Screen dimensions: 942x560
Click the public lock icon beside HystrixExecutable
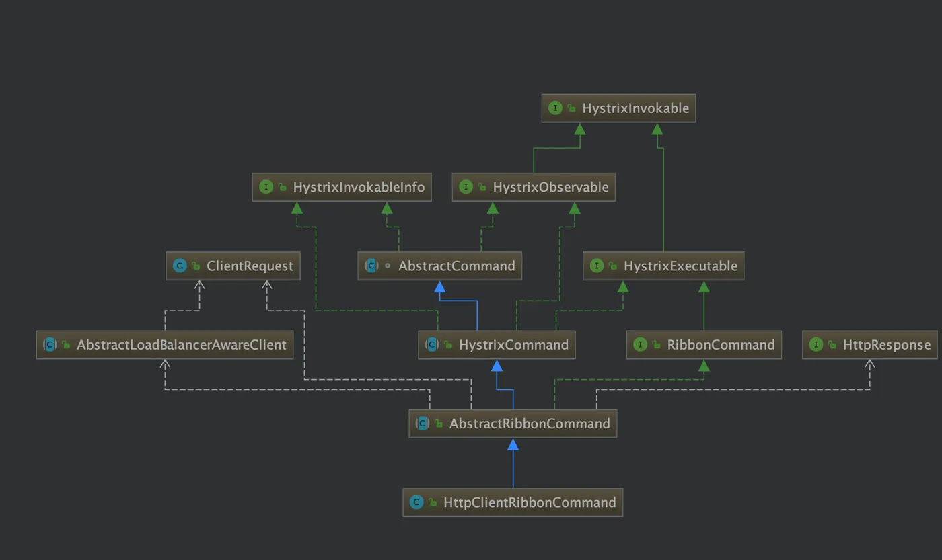coord(612,266)
